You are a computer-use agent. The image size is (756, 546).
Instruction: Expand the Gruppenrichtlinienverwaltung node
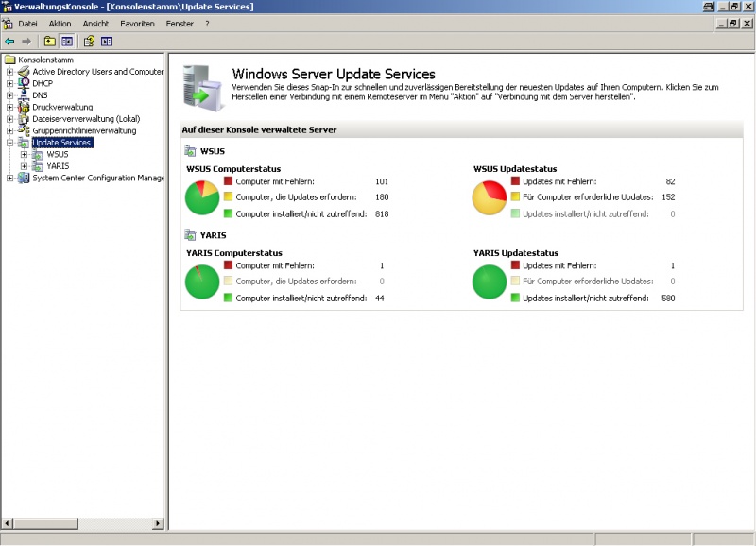9,130
